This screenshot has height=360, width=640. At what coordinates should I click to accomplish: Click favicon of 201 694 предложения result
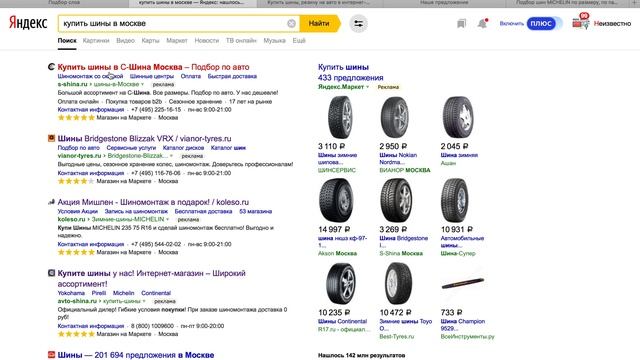pos(51,355)
